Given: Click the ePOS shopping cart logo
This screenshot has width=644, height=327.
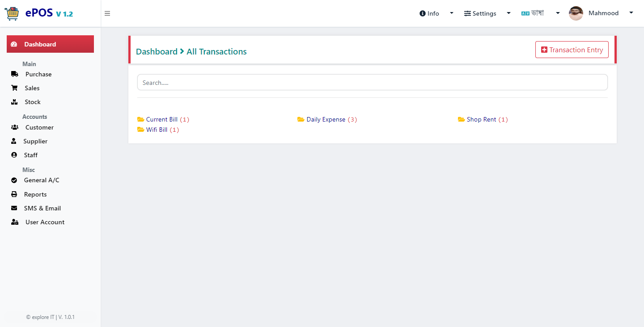Looking at the screenshot, I should click(12, 13).
